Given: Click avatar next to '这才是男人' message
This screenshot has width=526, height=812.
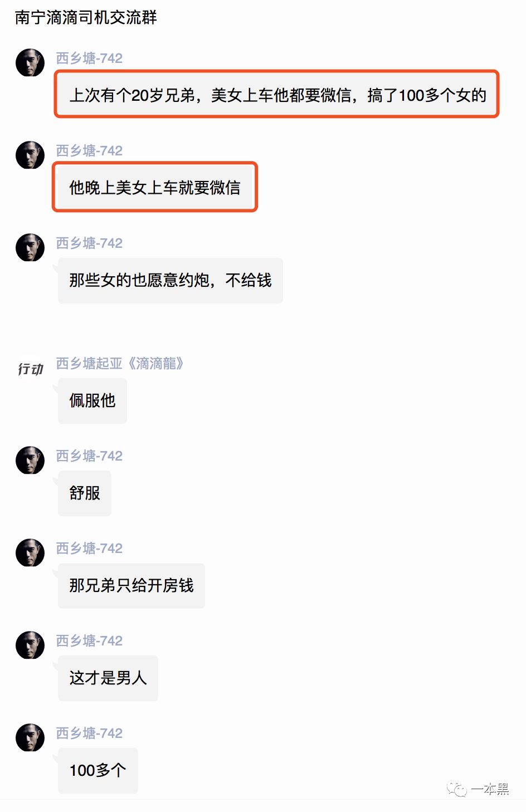Looking at the screenshot, I should 30,645.
